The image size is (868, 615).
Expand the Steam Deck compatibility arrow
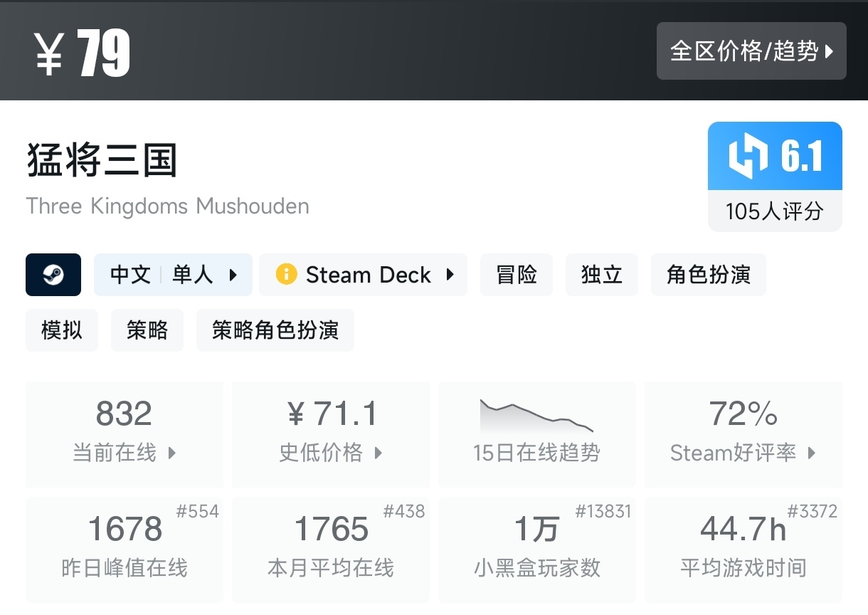tap(450, 275)
